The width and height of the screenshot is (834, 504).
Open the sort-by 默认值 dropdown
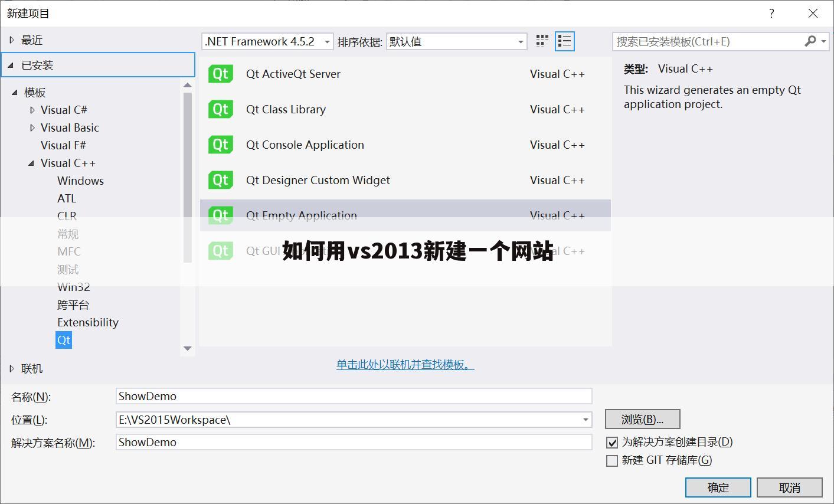click(456, 41)
